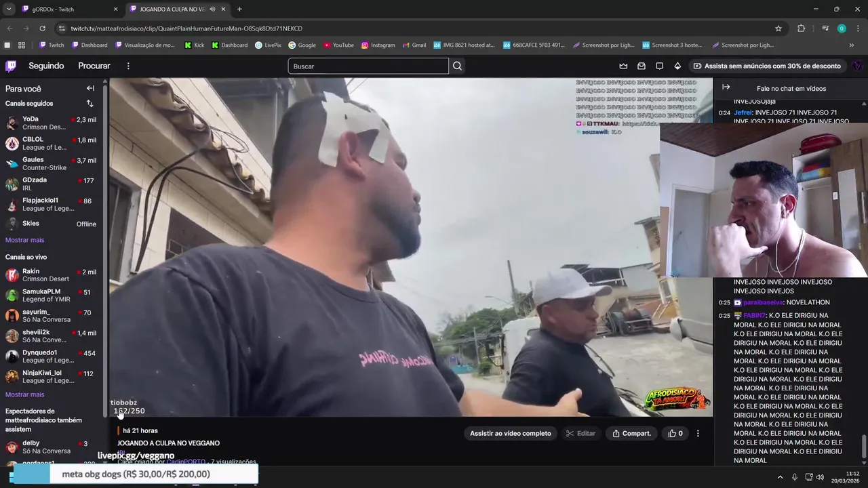868x488 pixels.
Task: Click the Editar clip scissors button
Action: (580, 433)
